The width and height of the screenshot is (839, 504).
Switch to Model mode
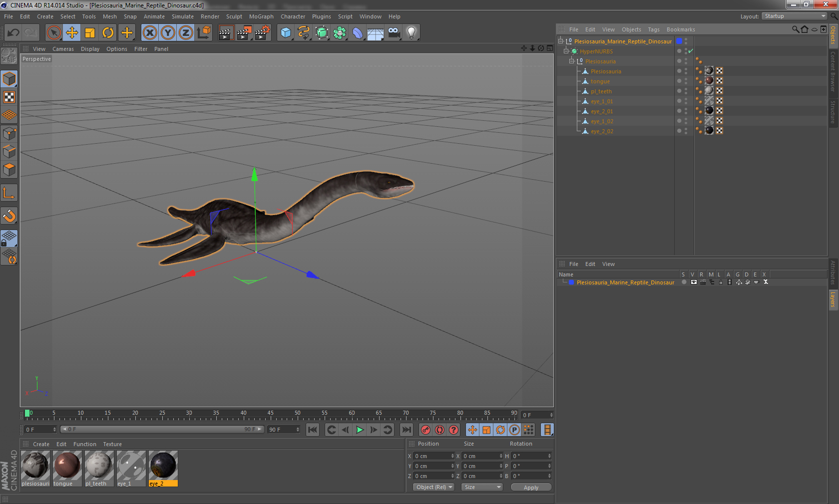pos(9,79)
